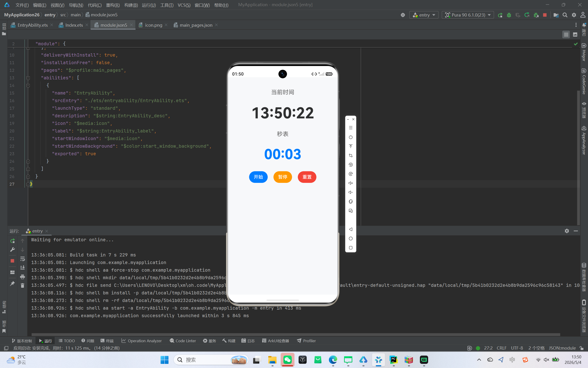Click the 27:2 cursor position indicator
Screen dimensions: 588x368
[488, 348]
